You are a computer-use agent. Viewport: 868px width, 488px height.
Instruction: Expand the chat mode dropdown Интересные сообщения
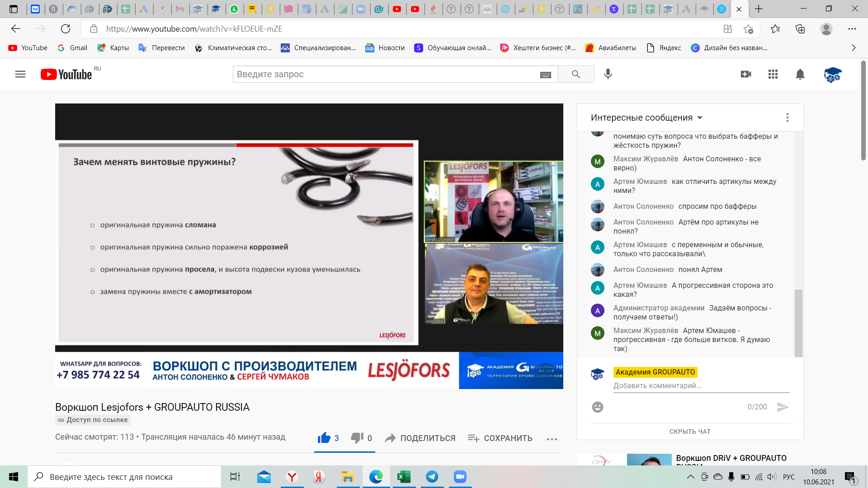click(646, 117)
